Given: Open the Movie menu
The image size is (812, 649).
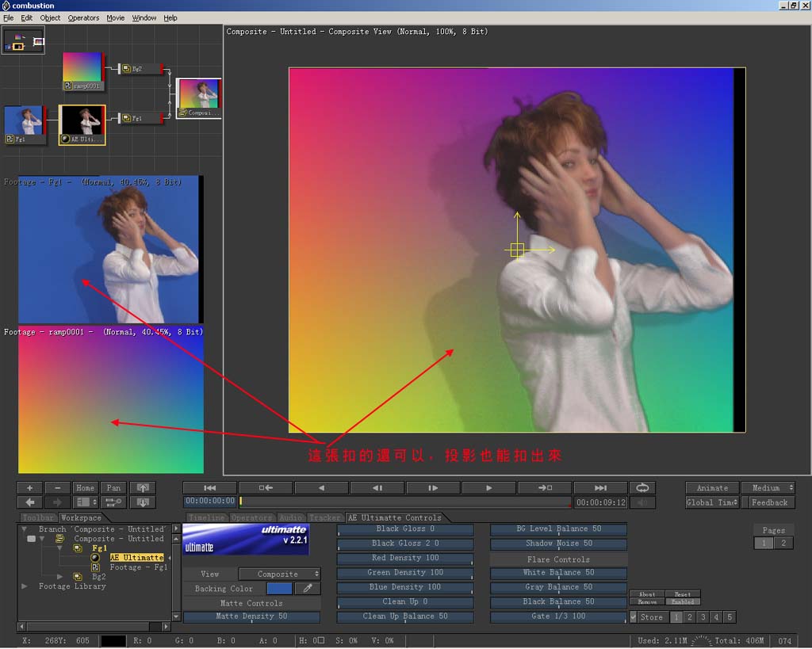Looking at the screenshot, I should tap(116, 17).
